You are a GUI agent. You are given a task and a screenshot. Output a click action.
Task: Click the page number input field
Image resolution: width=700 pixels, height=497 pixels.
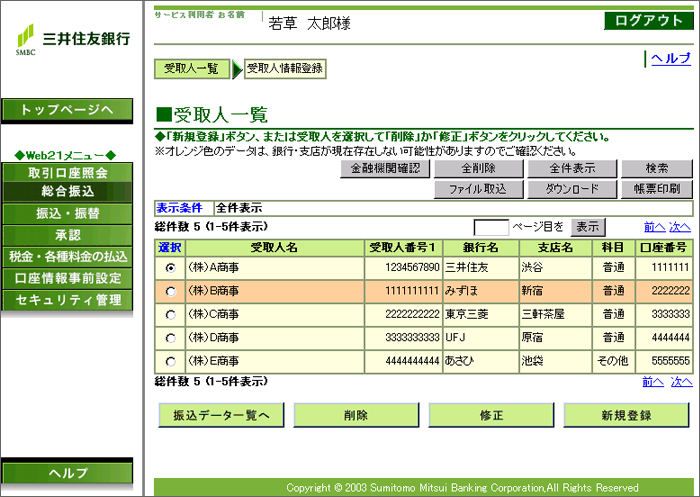[x=491, y=227]
